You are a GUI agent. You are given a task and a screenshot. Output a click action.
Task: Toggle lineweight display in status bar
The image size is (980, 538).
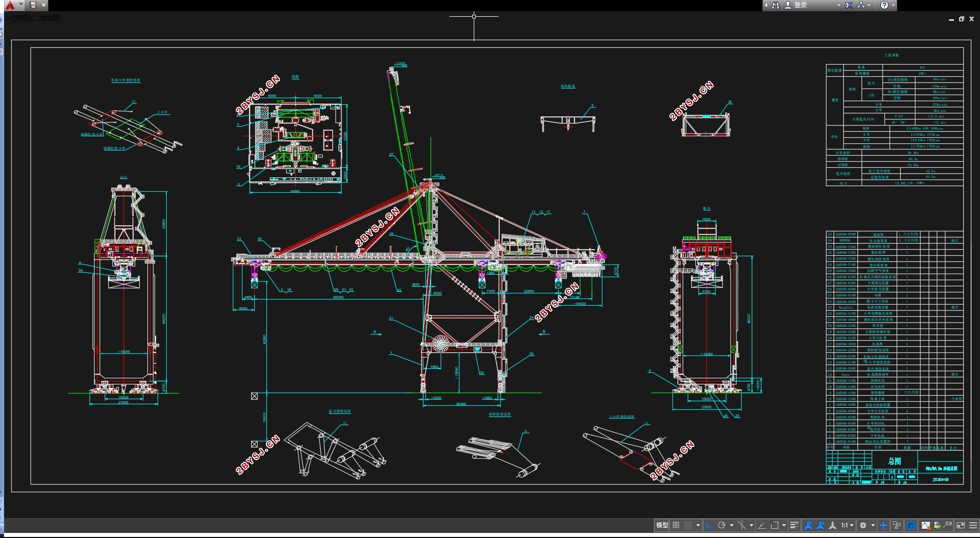click(794, 525)
